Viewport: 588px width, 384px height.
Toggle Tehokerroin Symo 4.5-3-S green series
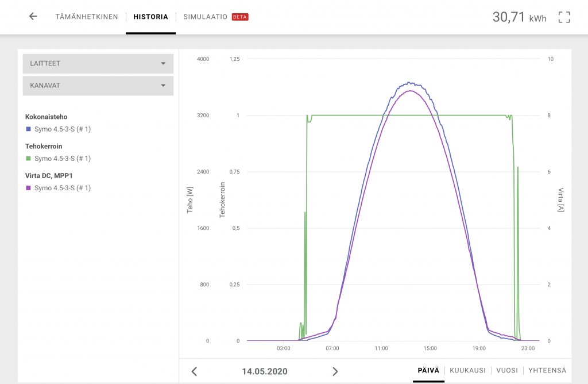point(62,159)
